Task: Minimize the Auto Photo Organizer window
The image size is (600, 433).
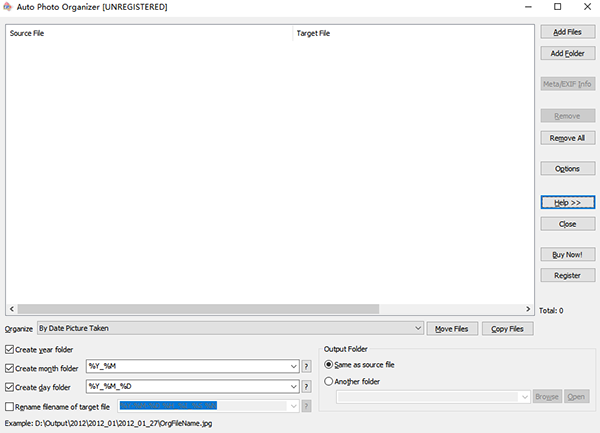Action: pyautogui.click(x=528, y=7)
